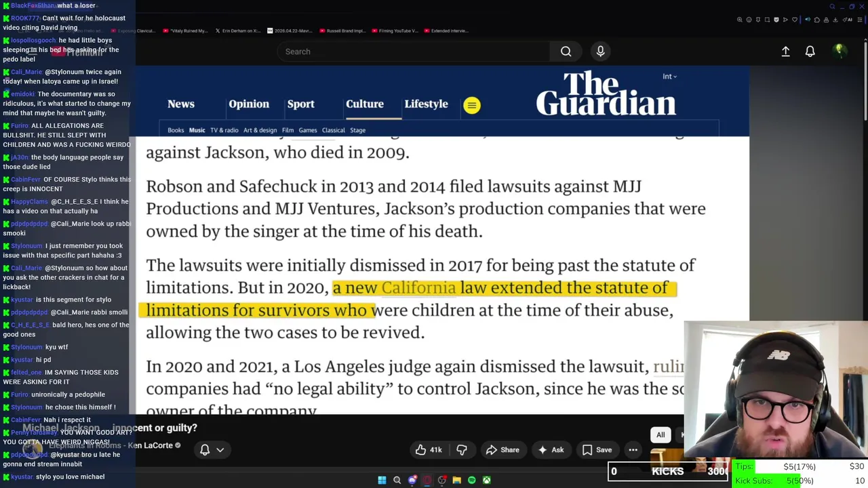Screen dimensions: 868x488
Task: Open the Games subsection link
Action: coord(308,130)
